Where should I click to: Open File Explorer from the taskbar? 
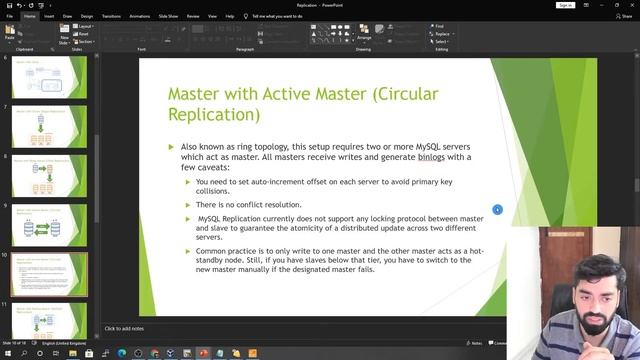point(73,353)
